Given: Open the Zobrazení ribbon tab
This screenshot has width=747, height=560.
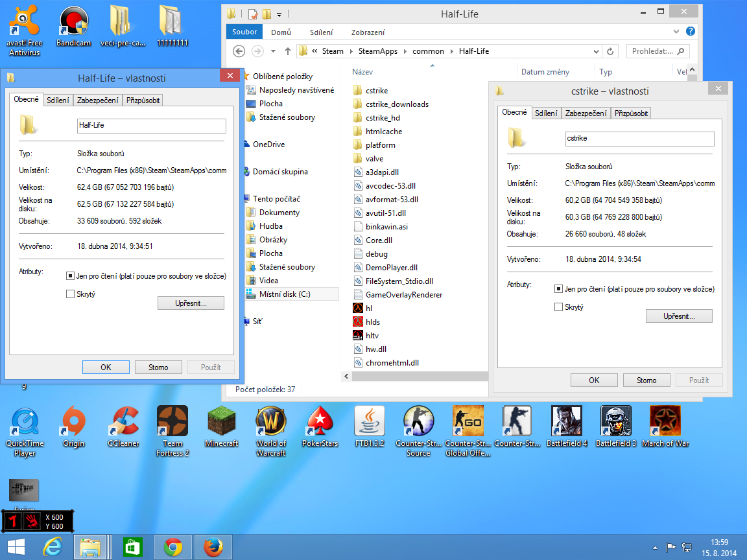Looking at the screenshot, I should pos(368,32).
